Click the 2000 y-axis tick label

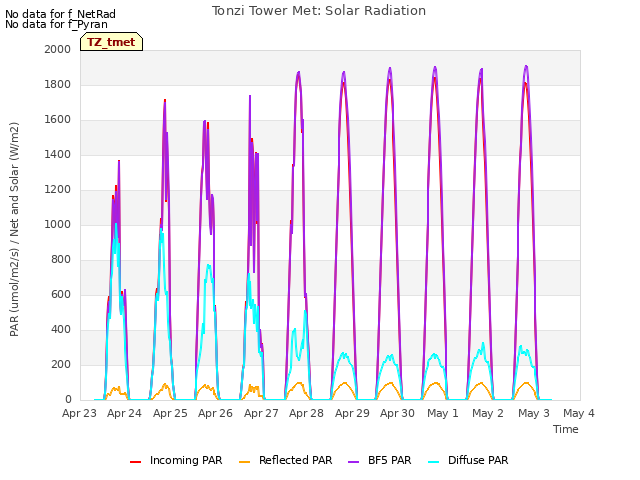coord(58,49)
